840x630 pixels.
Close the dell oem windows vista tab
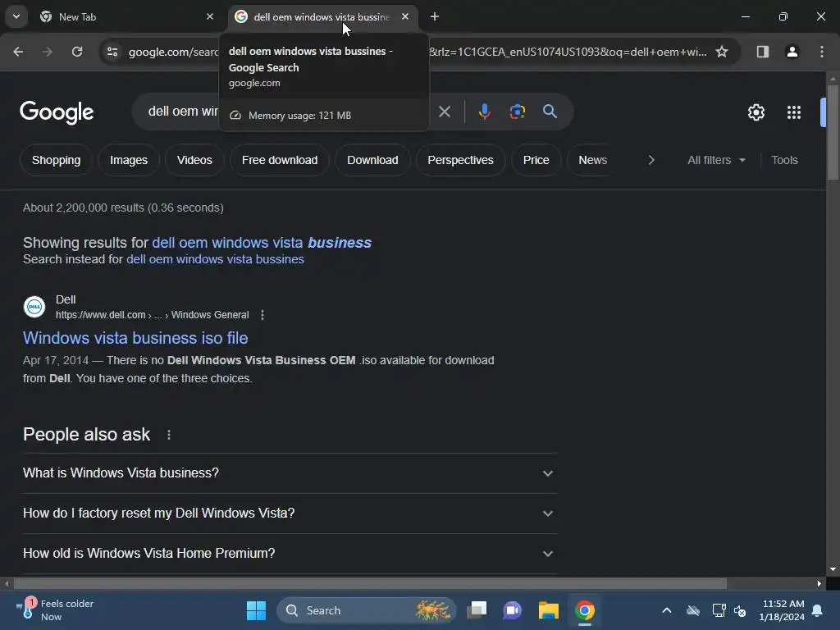click(x=405, y=16)
